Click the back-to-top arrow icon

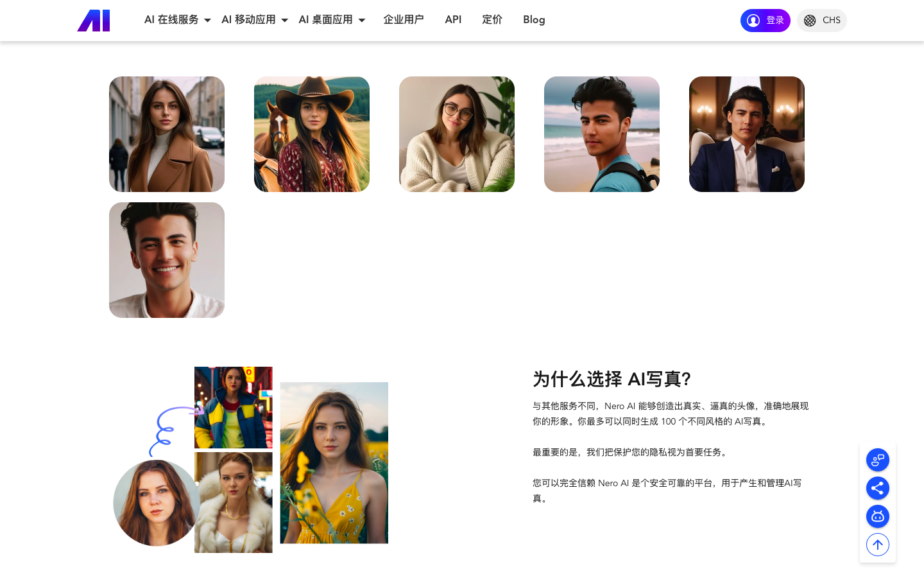878,545
